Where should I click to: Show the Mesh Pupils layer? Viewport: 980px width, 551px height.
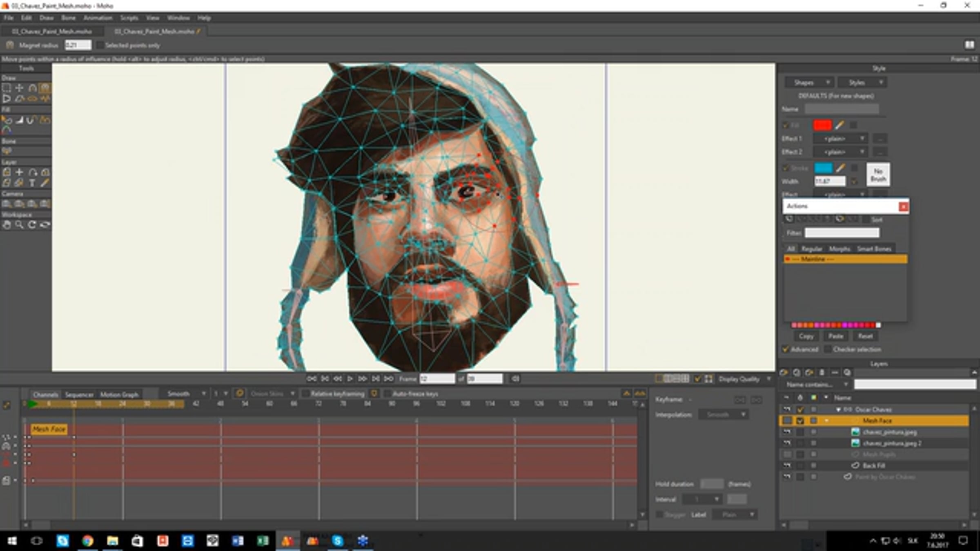[x=787, y=454]
